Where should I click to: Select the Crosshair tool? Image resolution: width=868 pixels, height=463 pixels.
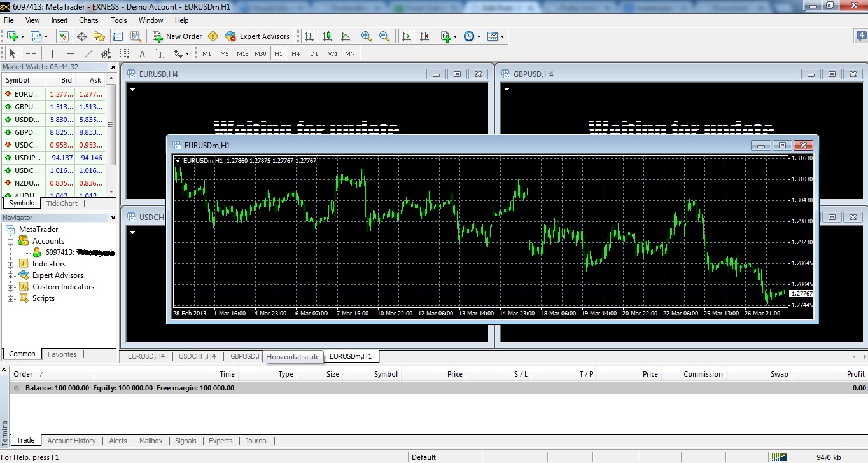(31, 53)
